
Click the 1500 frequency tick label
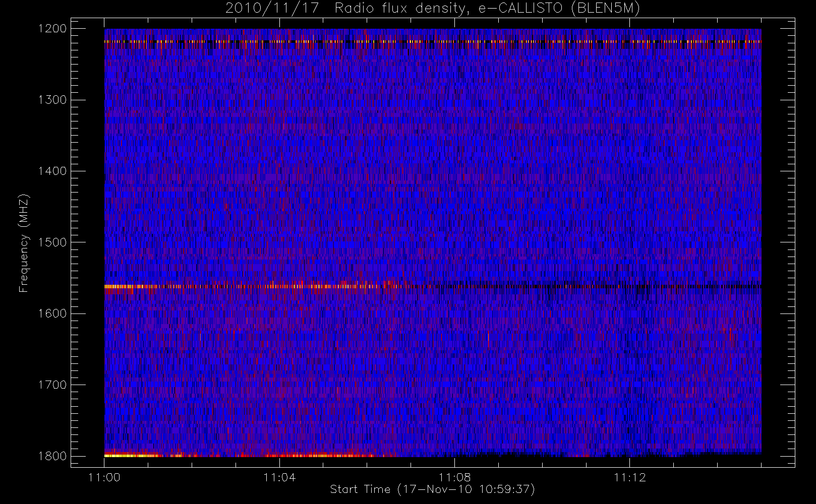pyautogui.click(x=52, y=242)
